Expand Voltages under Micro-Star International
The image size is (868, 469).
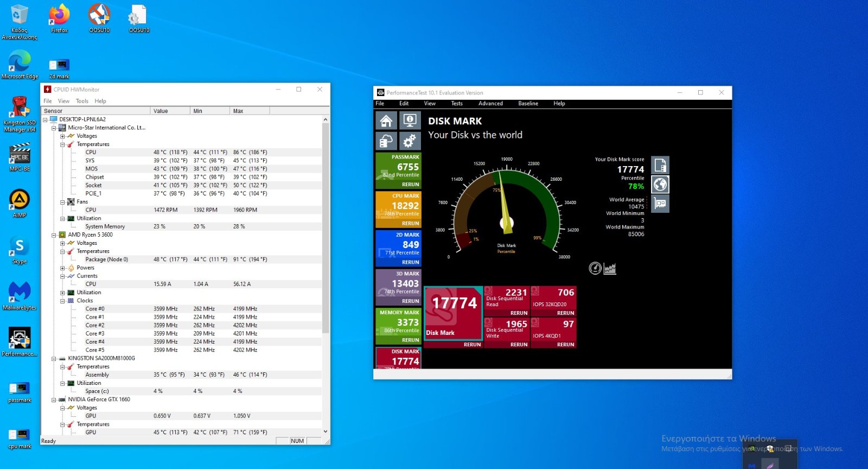pyautogui.click(x=62, y=136)
